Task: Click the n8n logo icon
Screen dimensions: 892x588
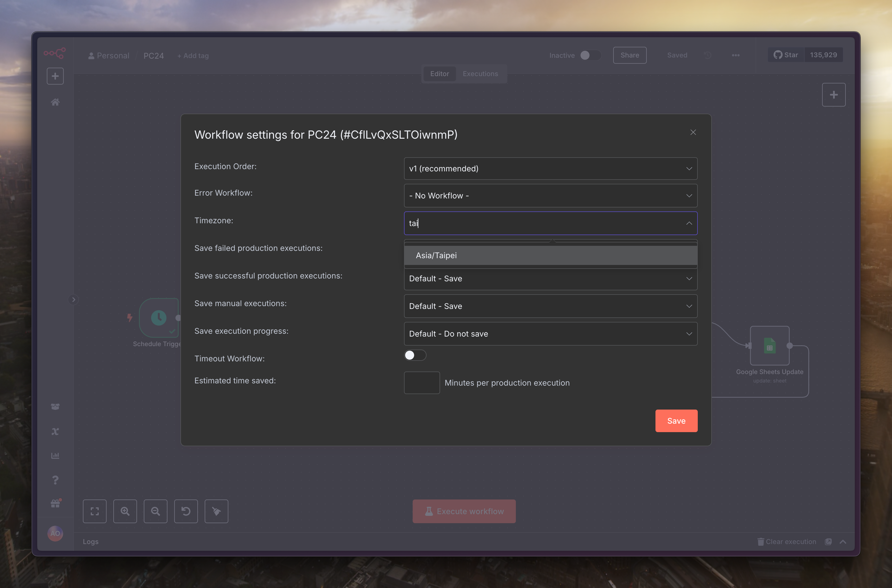Action: [55, 53]
